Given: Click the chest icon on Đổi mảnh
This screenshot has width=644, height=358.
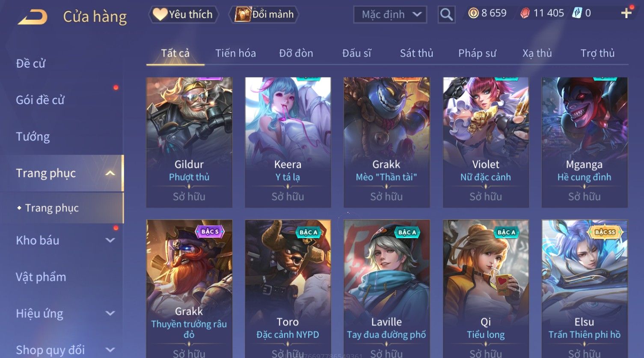Looking at the screenshot, I should click(243, 14).
